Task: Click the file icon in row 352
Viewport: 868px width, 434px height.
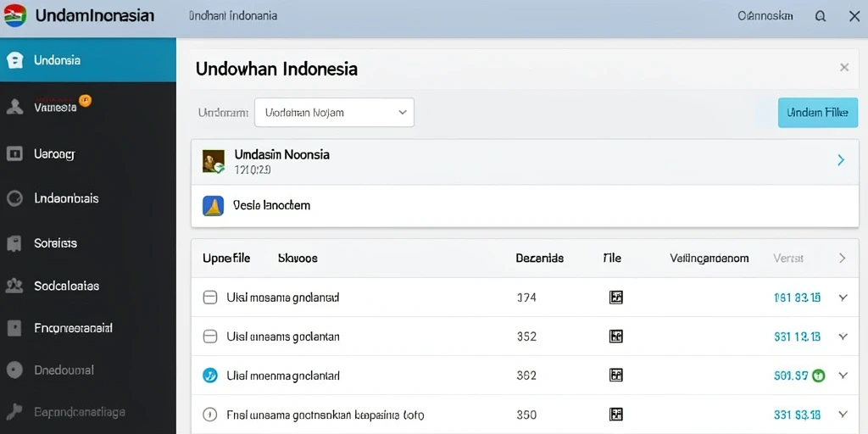Action: [615, 336]
